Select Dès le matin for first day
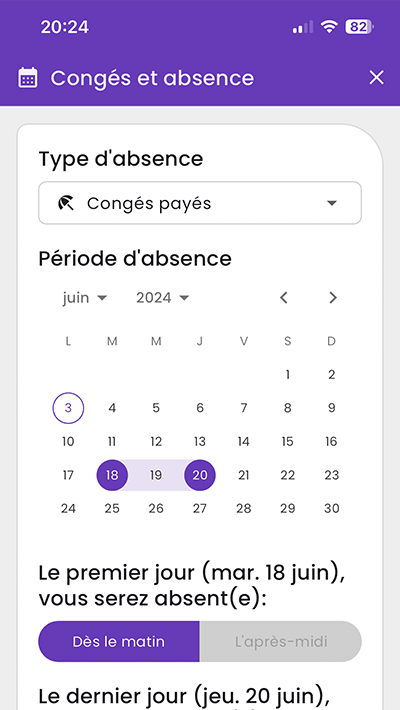 coord(119,642)
